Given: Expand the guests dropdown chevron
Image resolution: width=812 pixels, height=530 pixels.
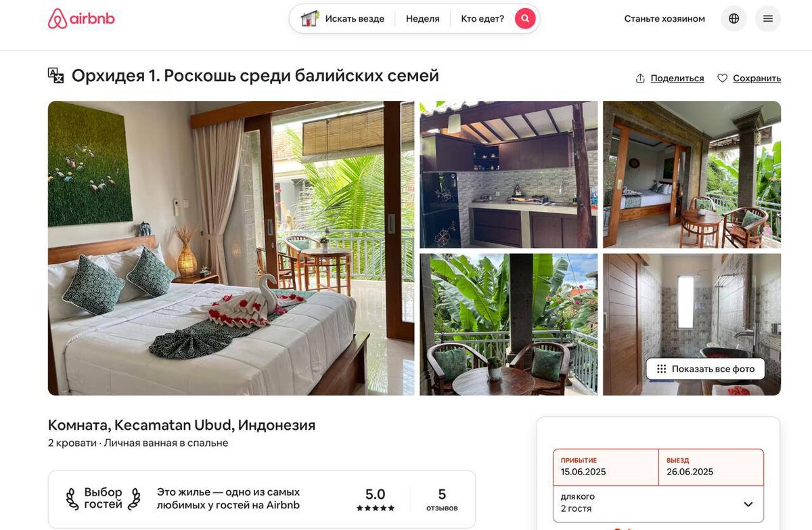Looking at the screenshot, I should click(748, 504).
